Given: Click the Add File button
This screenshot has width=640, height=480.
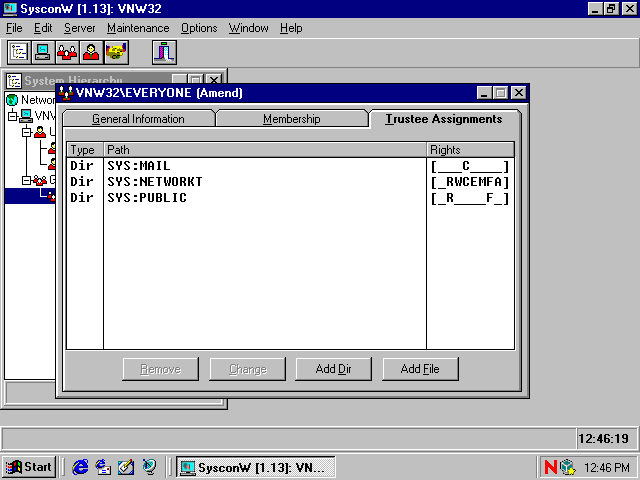Looking at the screenshot, I should [420, 369].
